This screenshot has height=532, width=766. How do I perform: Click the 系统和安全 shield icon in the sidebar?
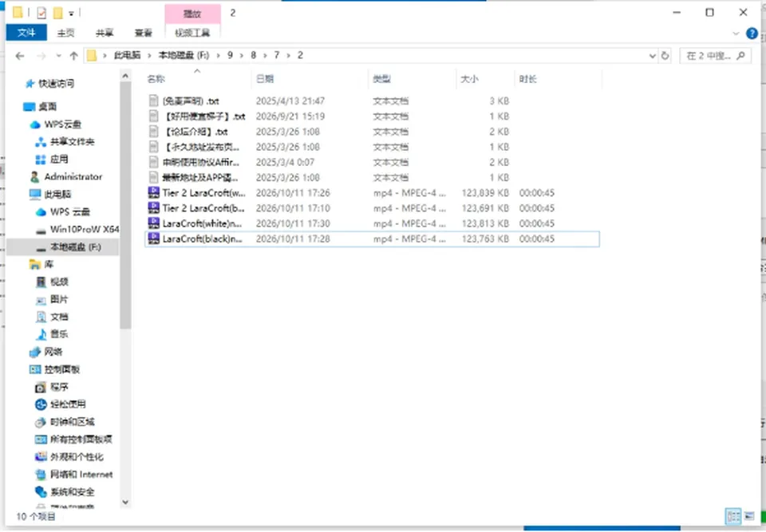(41, 492)
